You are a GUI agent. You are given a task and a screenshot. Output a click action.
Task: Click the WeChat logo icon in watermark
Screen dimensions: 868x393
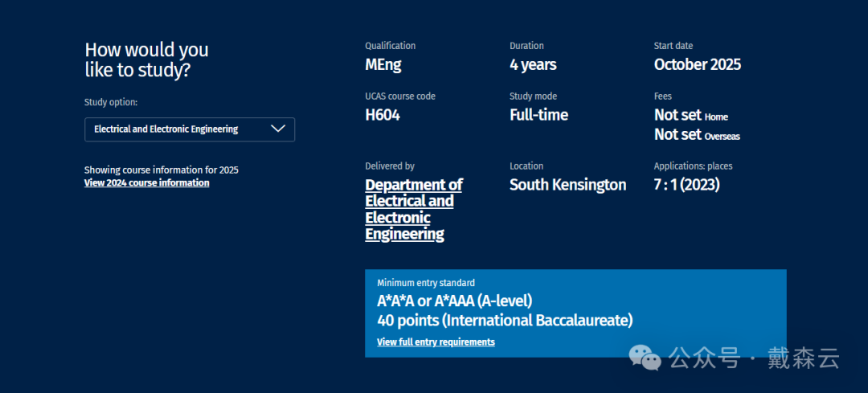pos(645,358)
